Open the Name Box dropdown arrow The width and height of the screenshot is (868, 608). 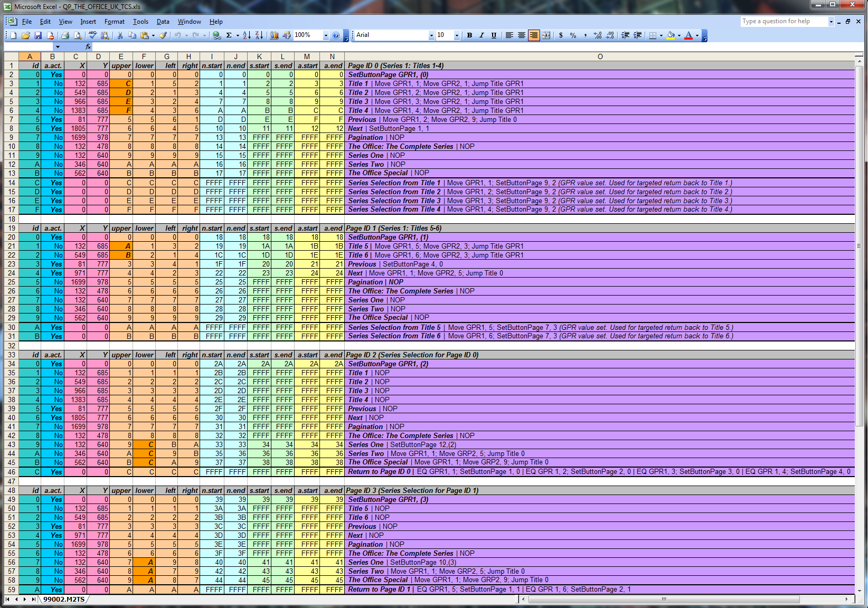(x=58, y=47)
